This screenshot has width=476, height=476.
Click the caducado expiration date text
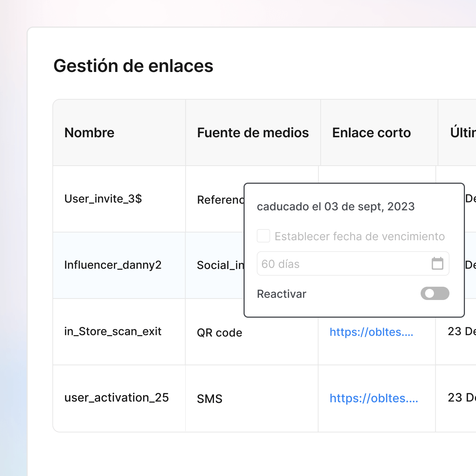pos(336,207)
